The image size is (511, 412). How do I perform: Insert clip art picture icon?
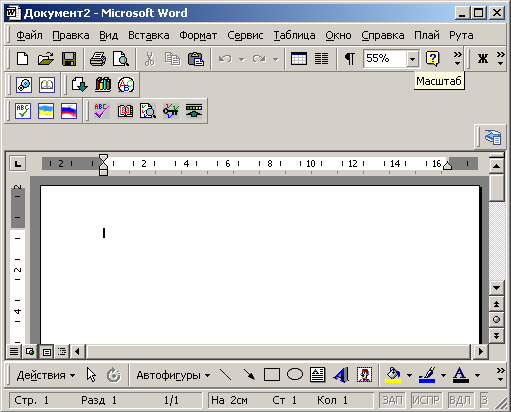[364, 375]
